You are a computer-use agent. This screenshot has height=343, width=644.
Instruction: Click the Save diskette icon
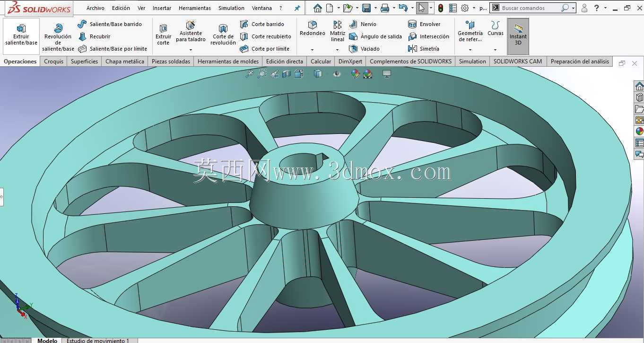(x=366, y=8)
